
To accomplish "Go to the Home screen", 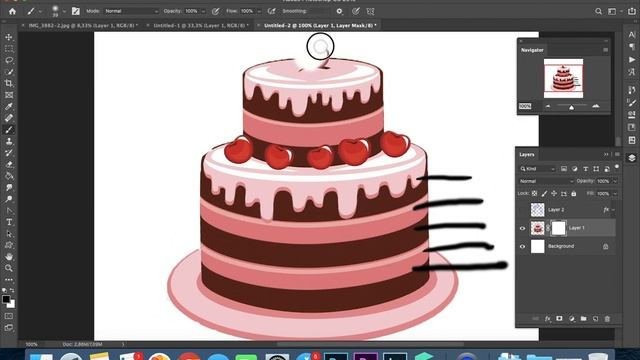I will click(x=12, y=11).
